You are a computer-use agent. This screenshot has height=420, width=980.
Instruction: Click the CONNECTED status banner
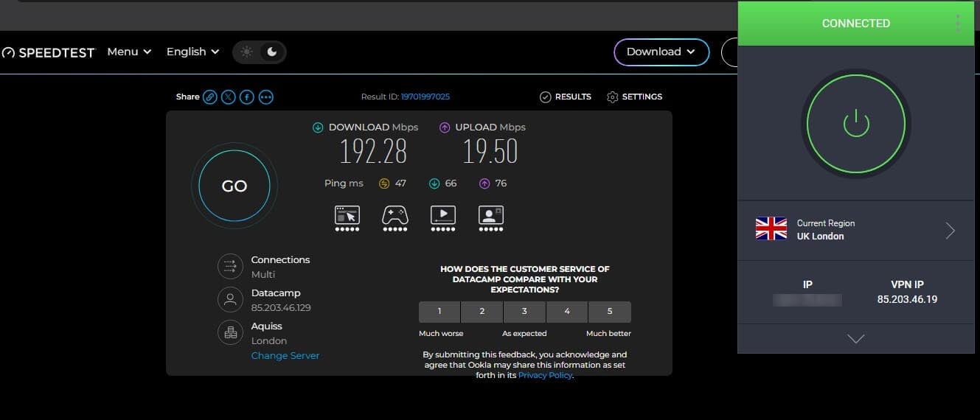tap(856, 23)
